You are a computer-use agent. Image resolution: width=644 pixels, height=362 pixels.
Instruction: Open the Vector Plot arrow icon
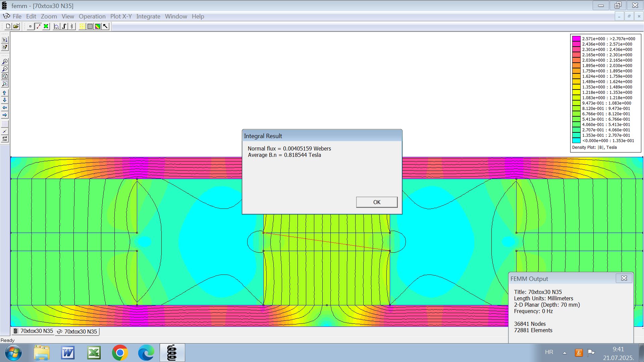106,26
